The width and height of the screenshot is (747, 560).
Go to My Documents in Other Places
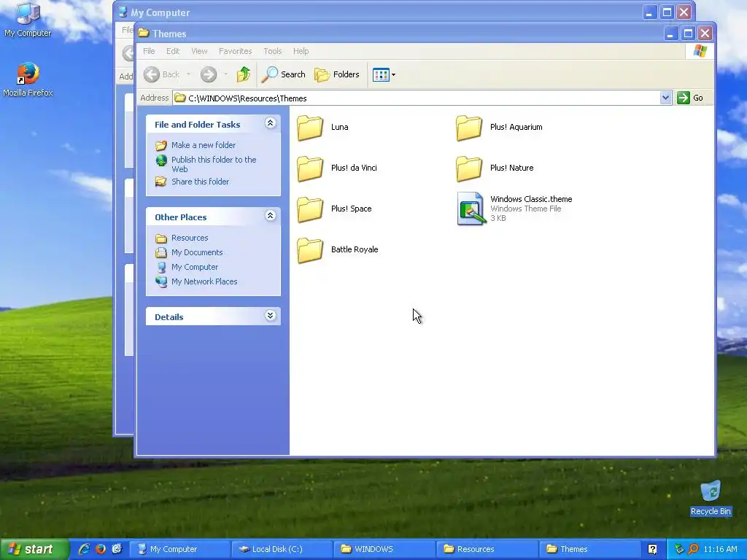point(197,252)
